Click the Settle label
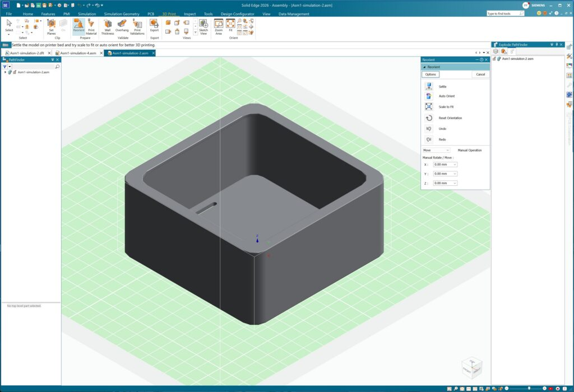The height and width of the screenshot is (392, 574). [x=443, y=87]
